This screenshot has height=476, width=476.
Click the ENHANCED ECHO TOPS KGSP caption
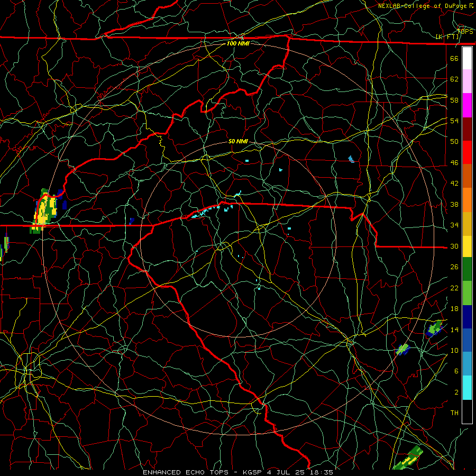coord(238,472)
